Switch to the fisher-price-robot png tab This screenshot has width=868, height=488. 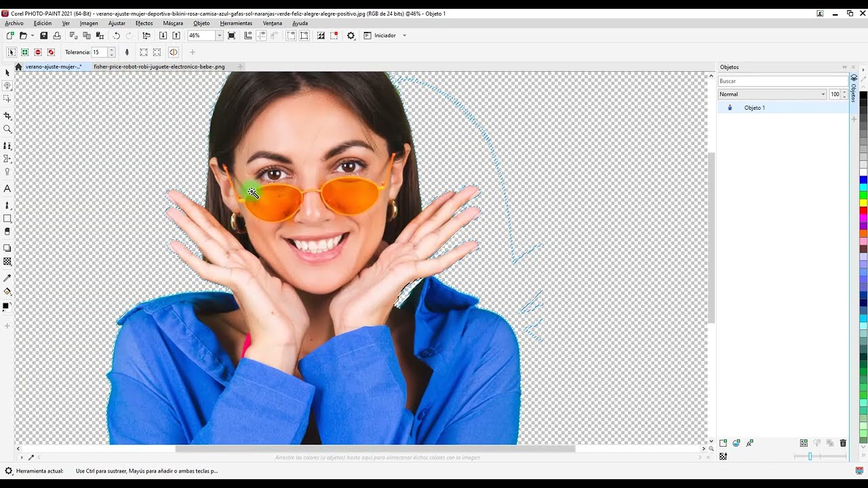159,66
